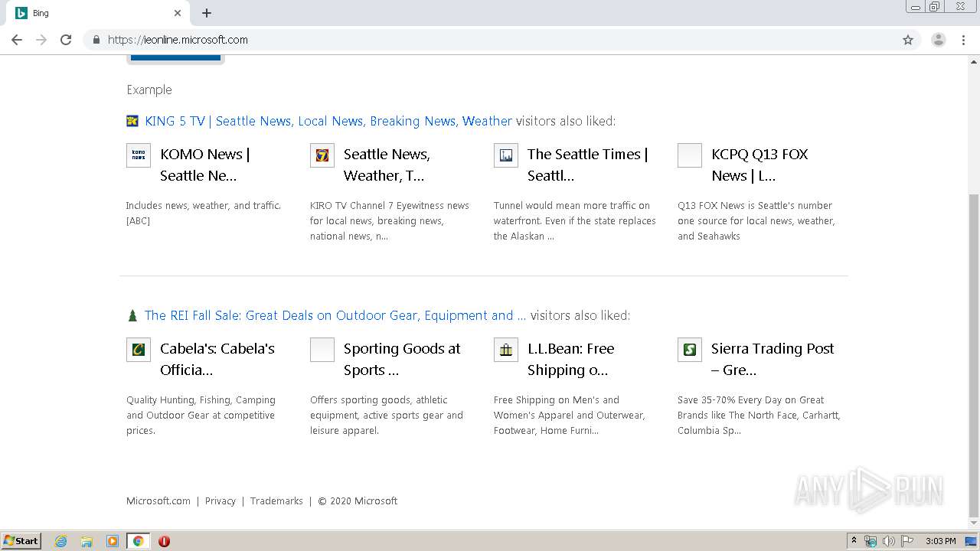Image resolution: width=980 pixels, height=551 pixels.
Task: Click the site lock icon
Action: pyautogui.click(x=96, y=40)
